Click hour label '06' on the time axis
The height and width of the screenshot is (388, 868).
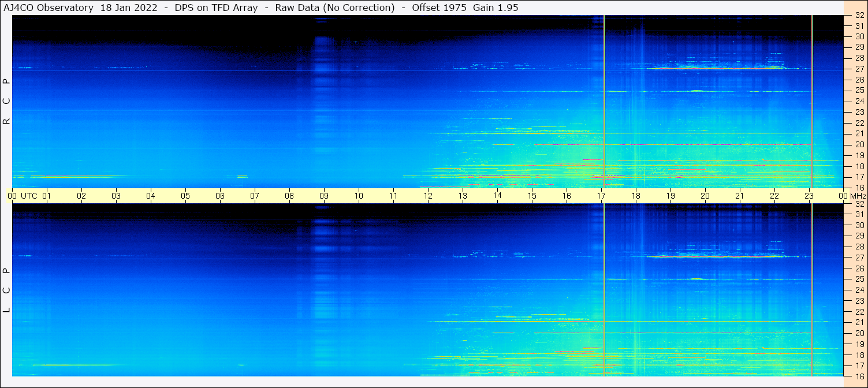click(220, 196)
